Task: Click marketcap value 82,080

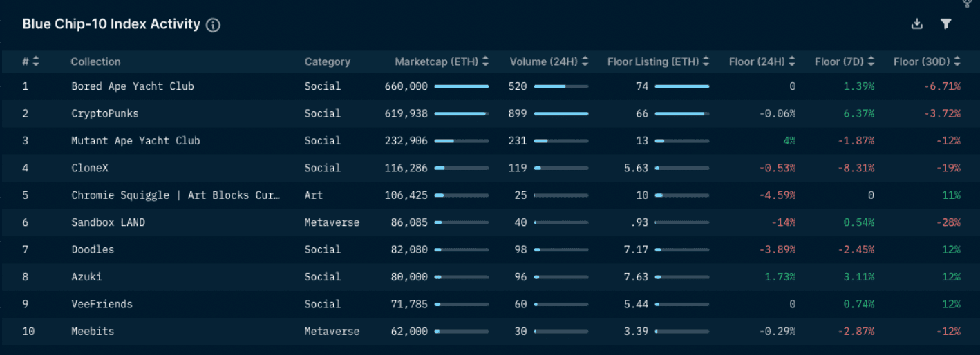Action: click(410, 249)
